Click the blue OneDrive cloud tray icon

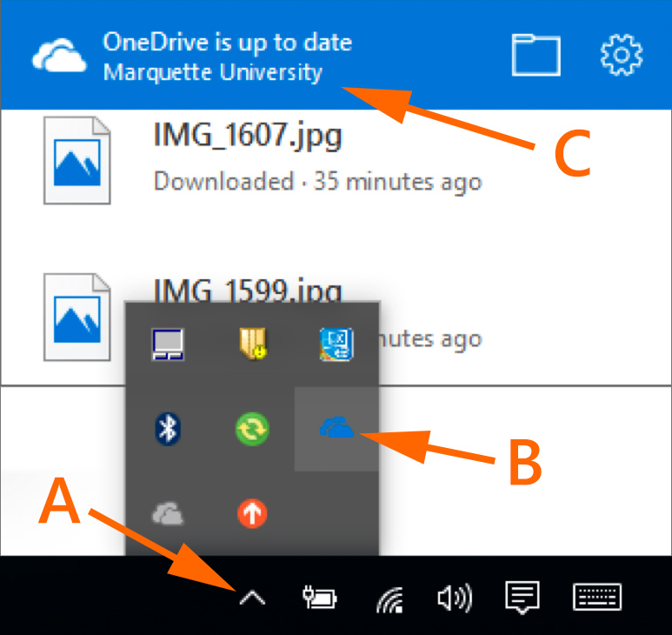(336, 428)
